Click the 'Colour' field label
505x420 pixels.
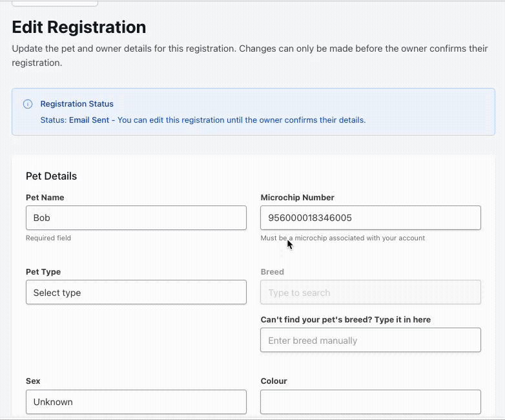tap(274, 381)
